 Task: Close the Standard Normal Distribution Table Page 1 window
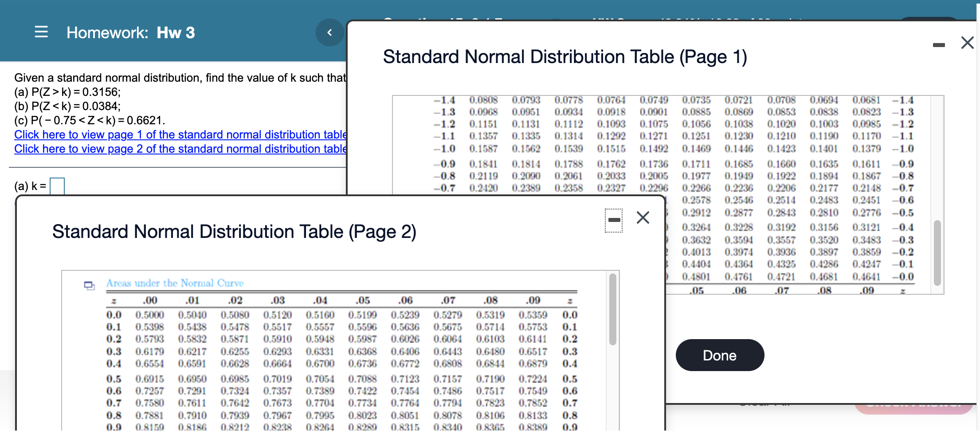coord(967,43)
